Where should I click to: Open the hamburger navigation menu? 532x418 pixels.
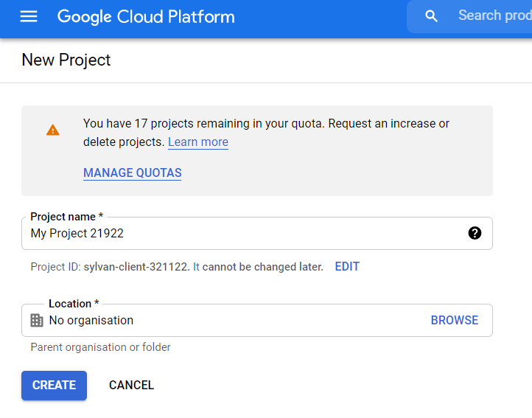29,16
